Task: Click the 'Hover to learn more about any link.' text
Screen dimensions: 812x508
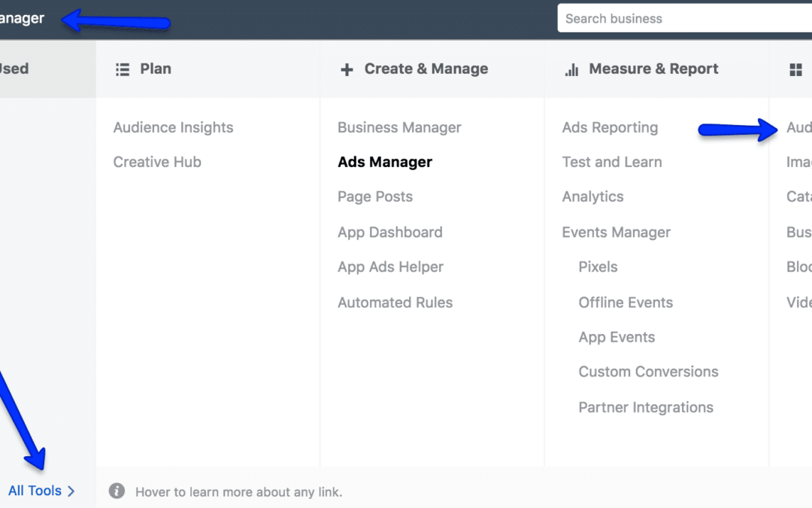Action: tap(239, 492)
